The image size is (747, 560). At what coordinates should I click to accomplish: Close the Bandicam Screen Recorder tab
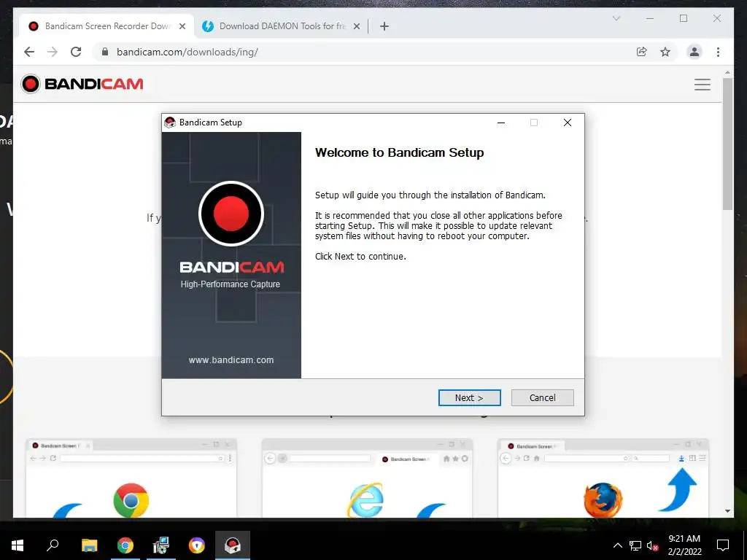182,26
